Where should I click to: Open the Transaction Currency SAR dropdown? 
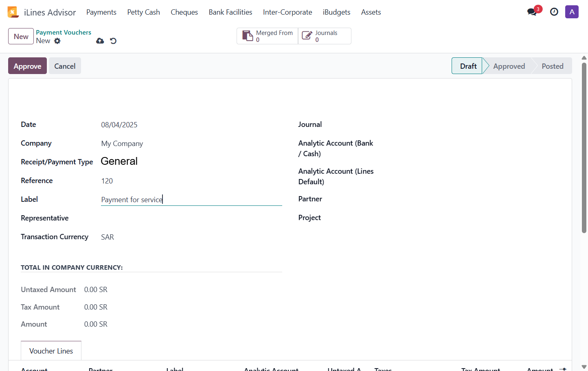pyautogui.click(x=191, y=237)
